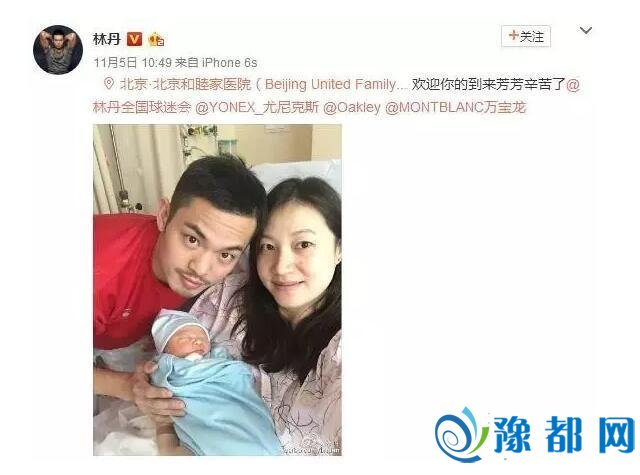Follow the user with +关注 button
This screenshot has width=640, height=475.
526,36
